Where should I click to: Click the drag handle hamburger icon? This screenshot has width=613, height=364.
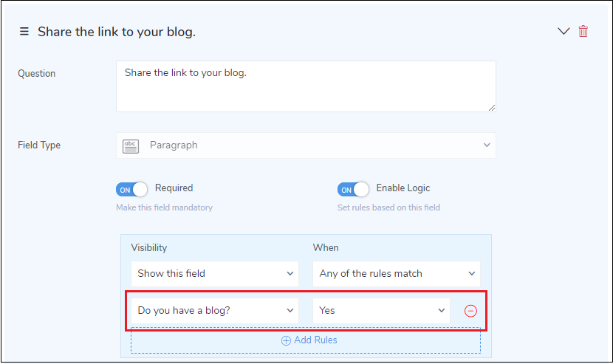click(x=24, y=32)
